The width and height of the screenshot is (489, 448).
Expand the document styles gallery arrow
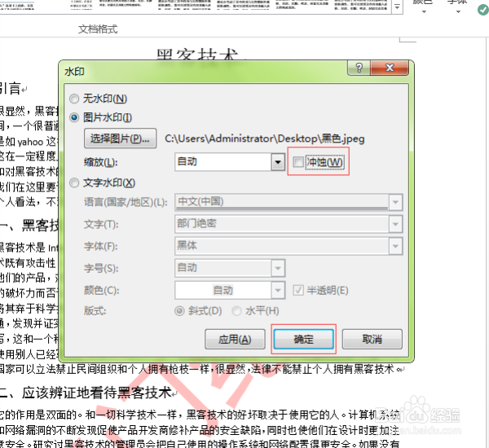397,7
